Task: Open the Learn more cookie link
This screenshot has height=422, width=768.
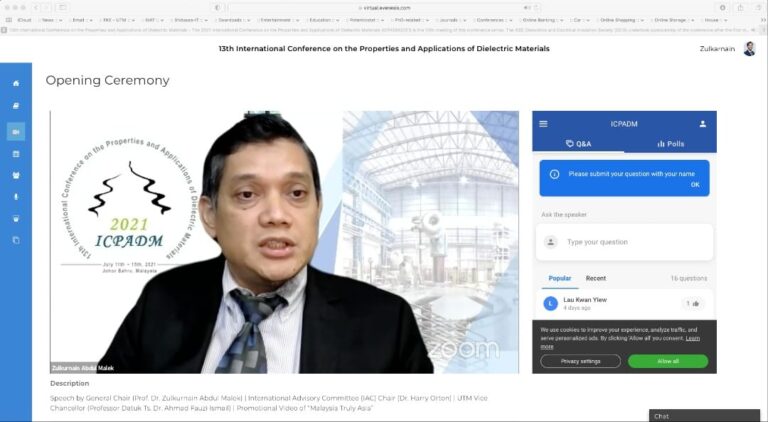Action: (693, 338)
